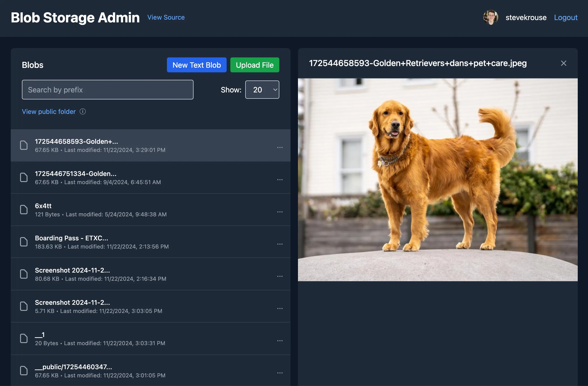Image resolution: width=588 pixels, height=386 pixels.
Task: Log out of the account
Action: (566, 17)
